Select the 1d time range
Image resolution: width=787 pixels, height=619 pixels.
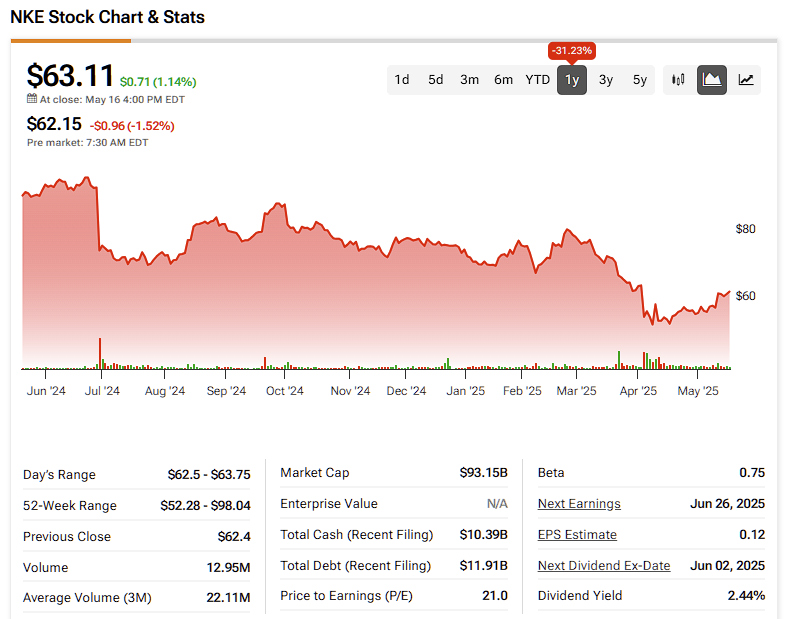pyautogui.click(x=402, y=80)
